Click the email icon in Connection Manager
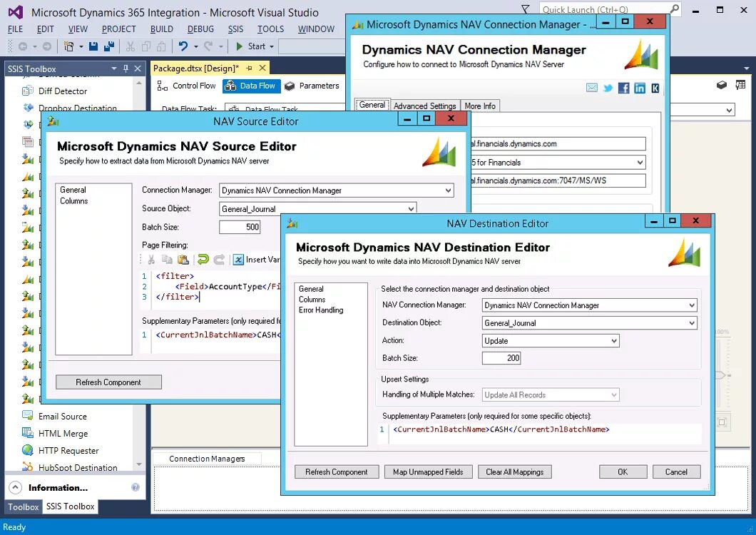This screenshot has height=535, width=756. 591,88
